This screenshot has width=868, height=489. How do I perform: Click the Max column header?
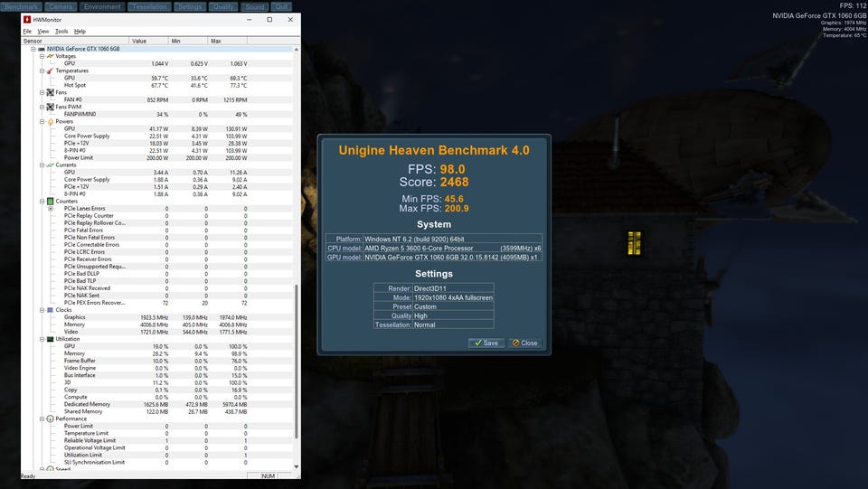[228, 41]
